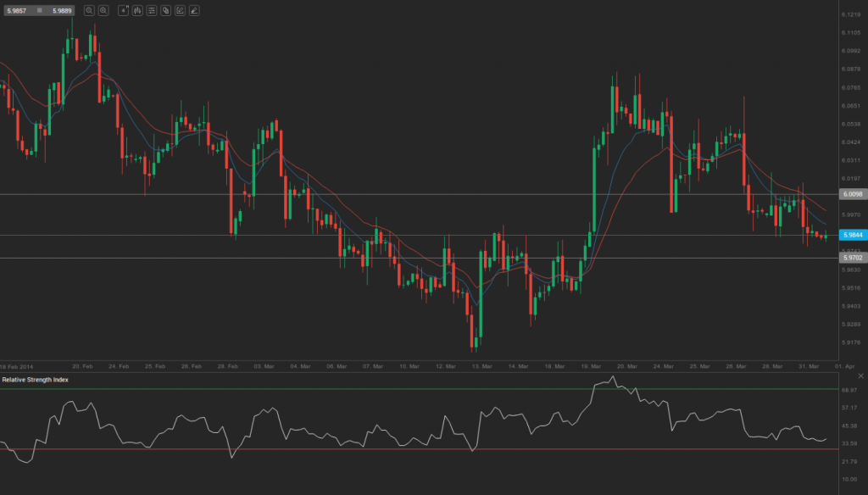
Task: Select the Relative Strength Index panel label
Action: (x=34, y=381)
